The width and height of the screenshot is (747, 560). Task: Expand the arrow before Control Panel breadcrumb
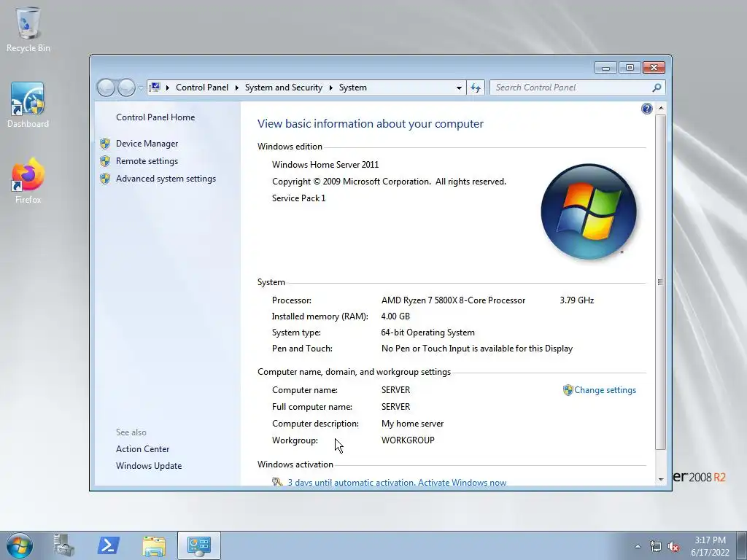(x=168, y=87)
